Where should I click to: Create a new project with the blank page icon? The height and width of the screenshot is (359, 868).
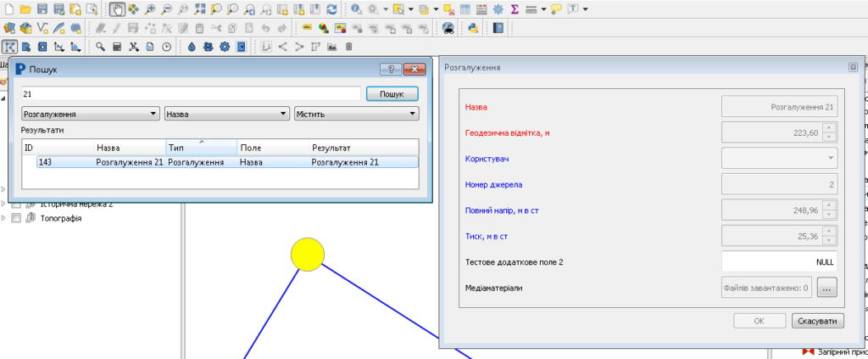pyautogui.click(x=8, y=8)
